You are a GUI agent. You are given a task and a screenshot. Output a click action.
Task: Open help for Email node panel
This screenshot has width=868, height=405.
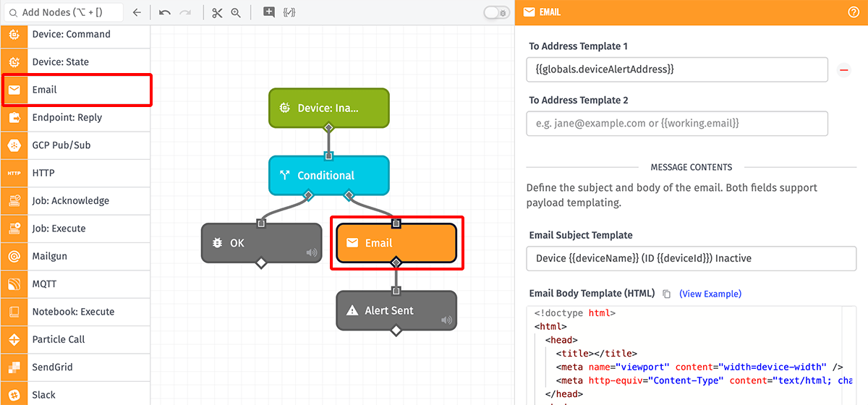coord(854,12)
